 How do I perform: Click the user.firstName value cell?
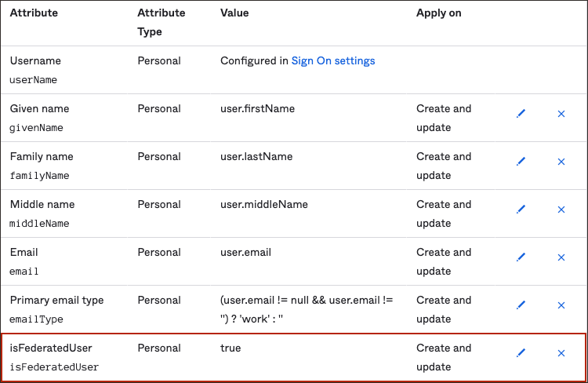257,108
